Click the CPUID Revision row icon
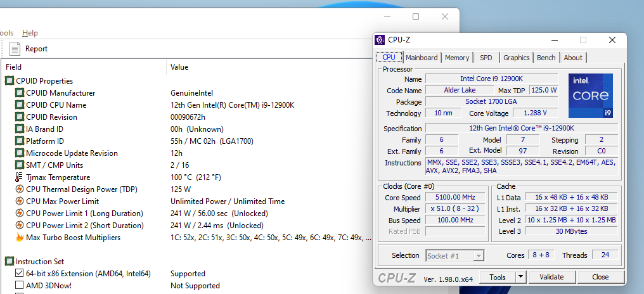Image resolution: width=644 pixels, height=294 pixels. click(19, 117)
